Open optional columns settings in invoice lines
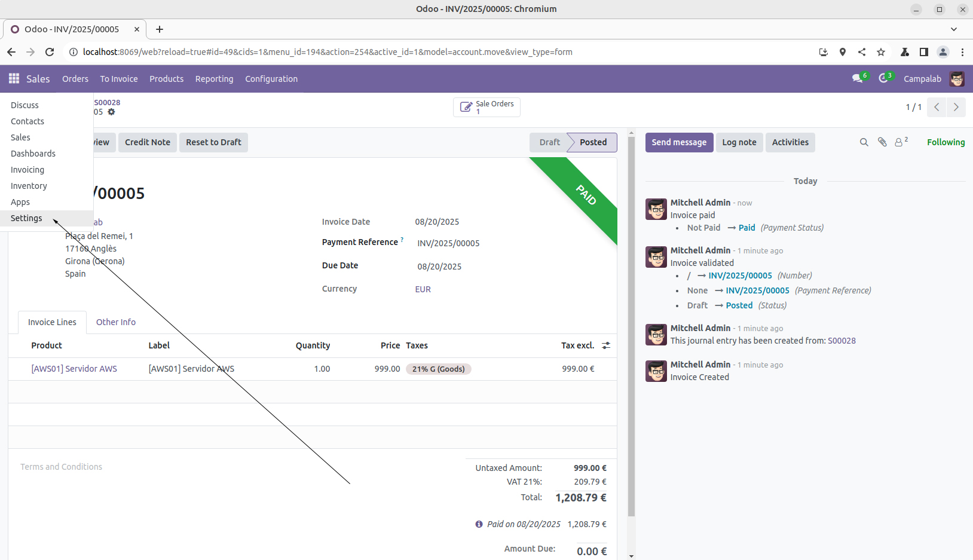The height and width of the screenshot is (560, 973). 605,345
